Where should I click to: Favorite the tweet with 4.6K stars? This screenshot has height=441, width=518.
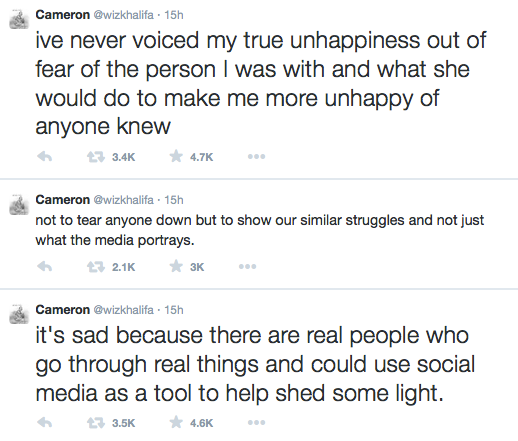(x=176, y=422)
